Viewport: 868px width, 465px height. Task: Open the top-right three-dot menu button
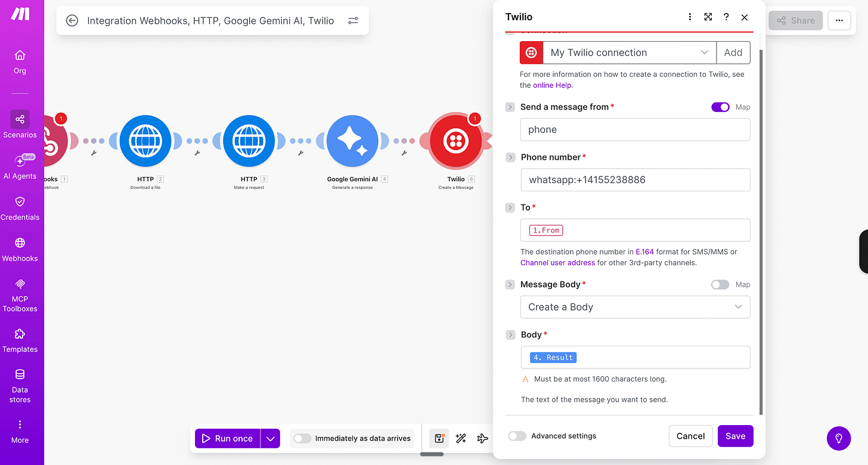click(839, 21)
